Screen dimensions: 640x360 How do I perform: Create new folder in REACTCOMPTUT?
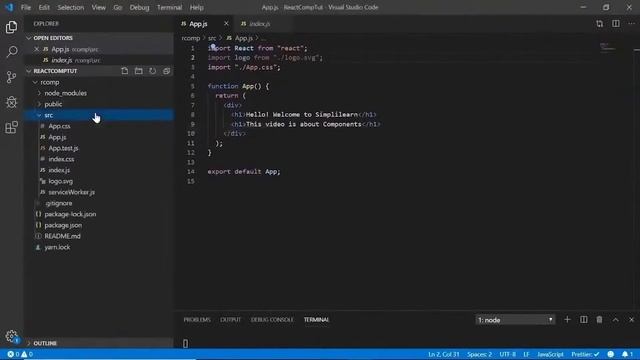(x=139, y=71)
